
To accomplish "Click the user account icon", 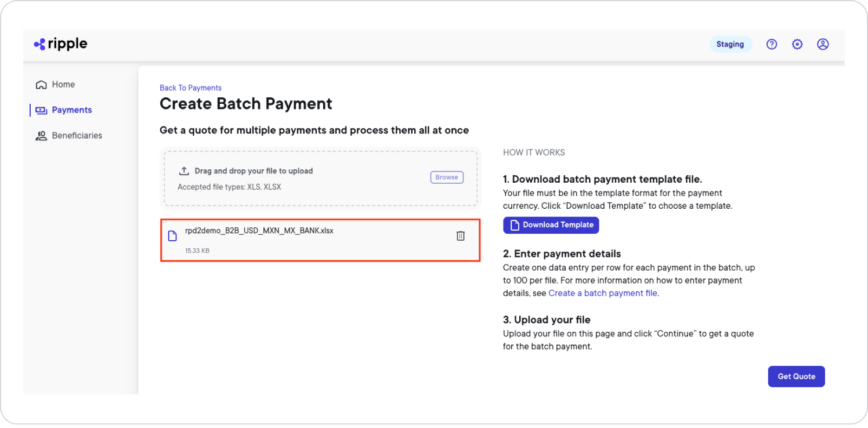I will coord(823,43).
